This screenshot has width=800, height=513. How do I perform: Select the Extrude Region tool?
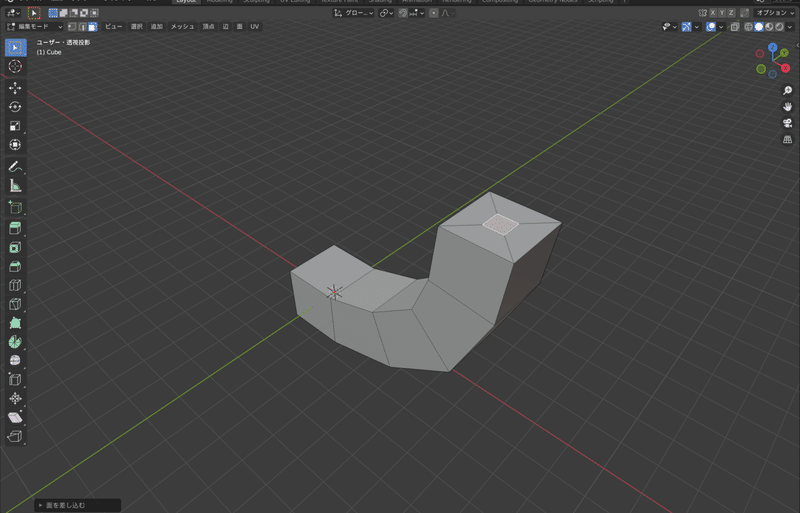(x=15, y=228)
